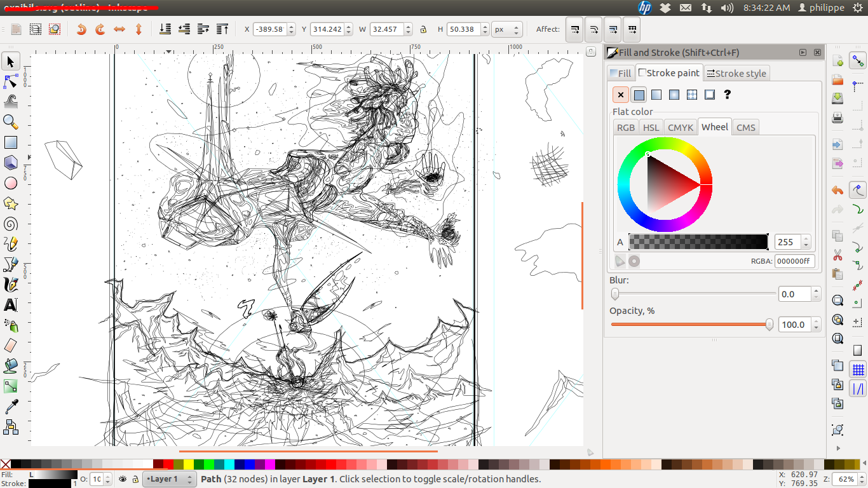Increase the X coordinate spinner
The height and width of the screenshot is (488, 868).
click(291, 26)
